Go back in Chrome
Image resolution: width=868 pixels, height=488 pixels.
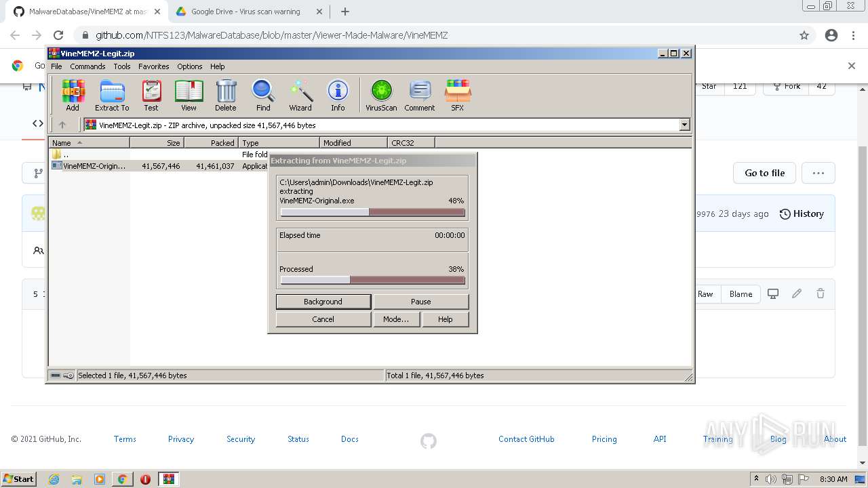pyautogui.click(x=15, y=35)
